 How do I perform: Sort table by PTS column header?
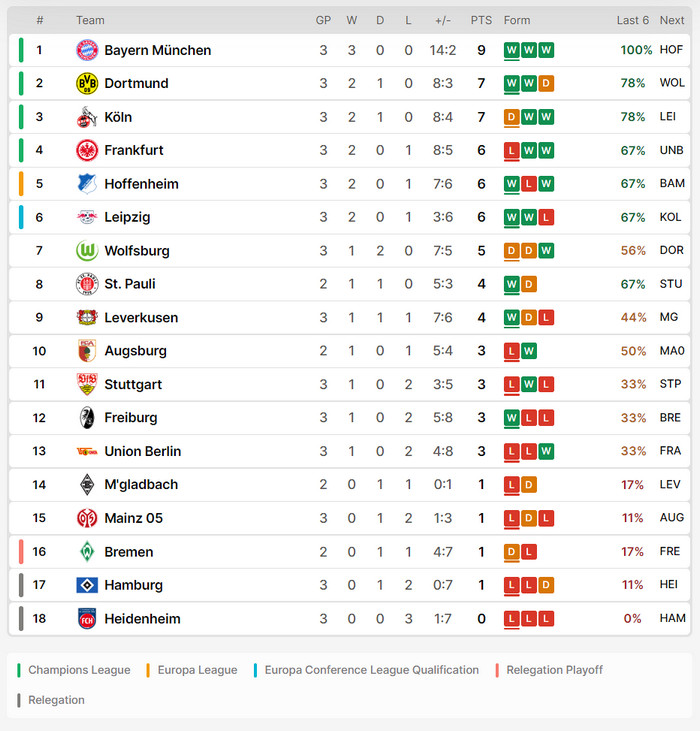[x=481, y=20]
